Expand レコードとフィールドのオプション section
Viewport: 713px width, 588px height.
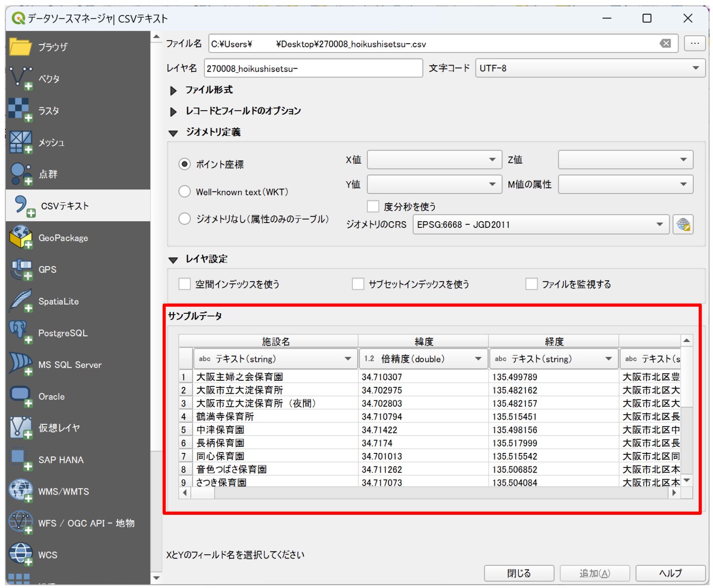tap(173, 111)
